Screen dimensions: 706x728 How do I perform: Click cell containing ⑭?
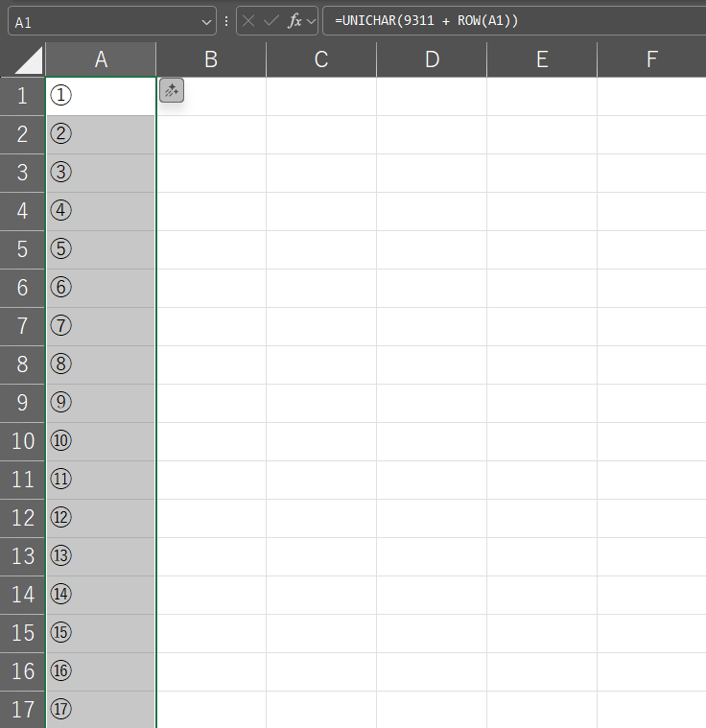101,596
